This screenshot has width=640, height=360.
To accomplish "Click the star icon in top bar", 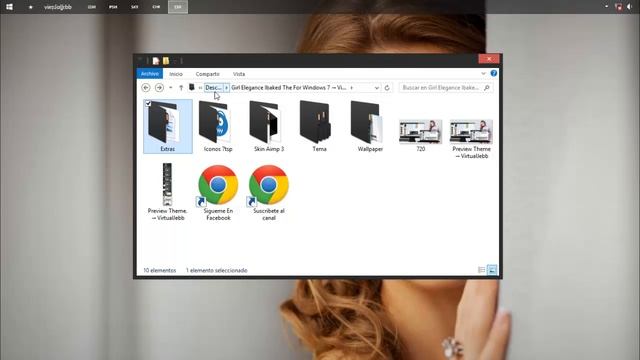I will tap(30, 7).
